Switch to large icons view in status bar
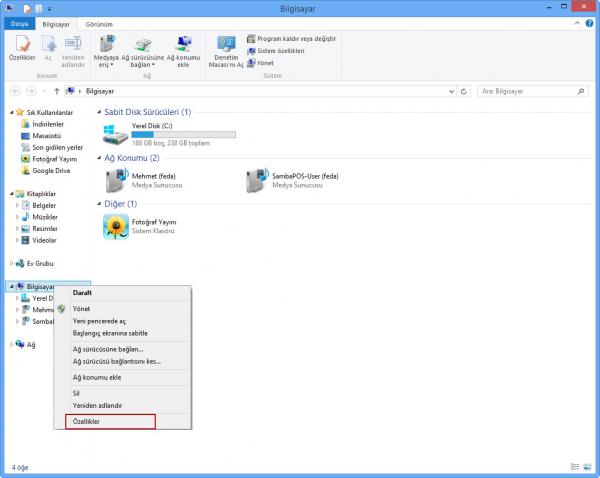This screenshot has width=600, height=478. click(587, 467)
